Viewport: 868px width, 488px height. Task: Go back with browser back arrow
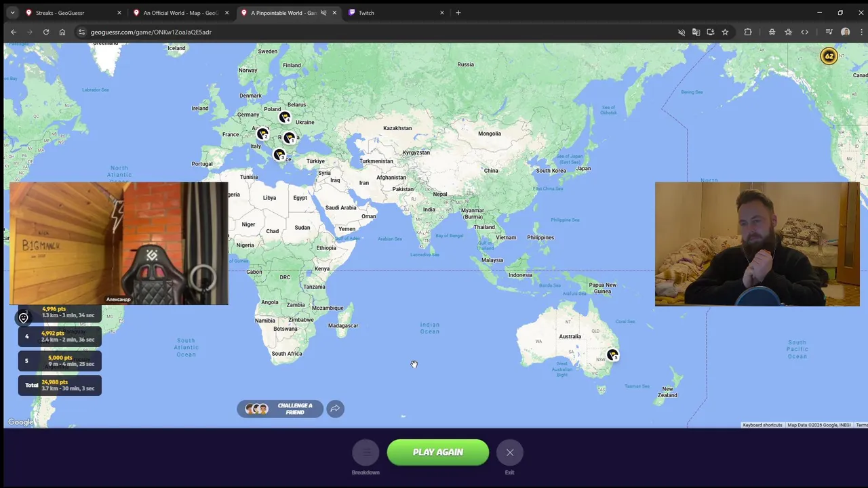pyautogui.click(x=14, y=32)
